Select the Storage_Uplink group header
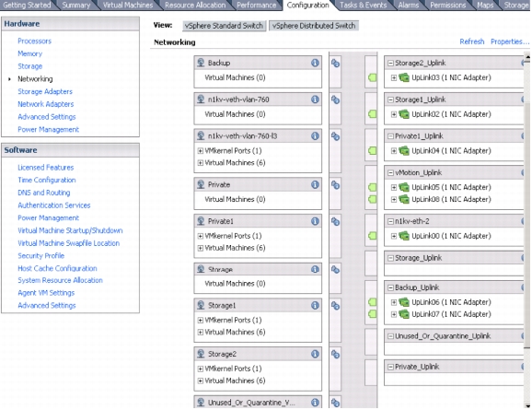 click(455, 258)
